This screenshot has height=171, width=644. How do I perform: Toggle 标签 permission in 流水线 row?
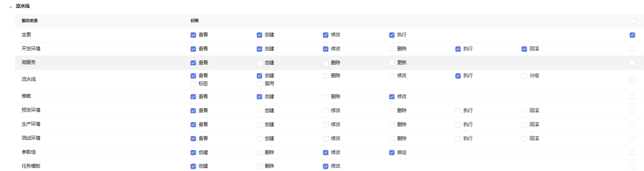click(193, 84)
